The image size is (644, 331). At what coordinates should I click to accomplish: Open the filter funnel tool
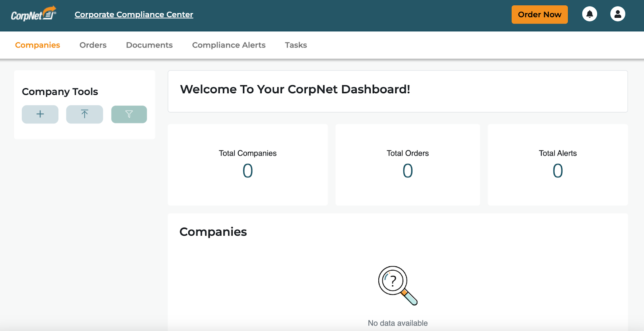(x=129, y=114)
